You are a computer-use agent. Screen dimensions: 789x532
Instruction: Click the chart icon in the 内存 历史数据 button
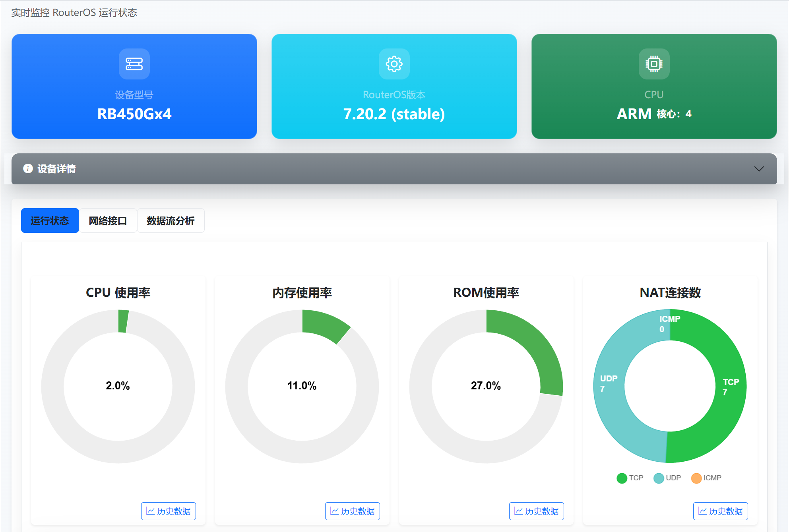[334, 511]
